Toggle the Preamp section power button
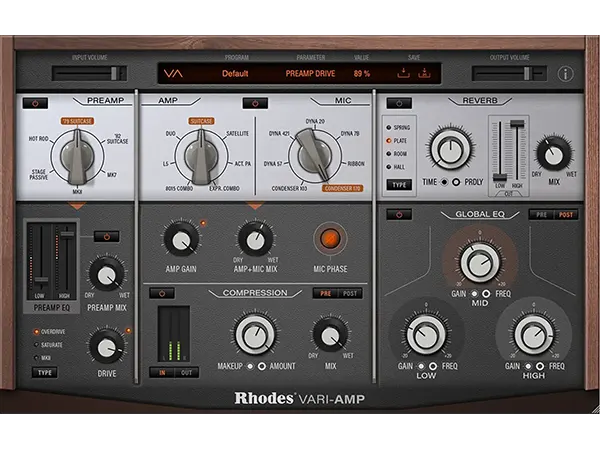 [36, 103]
